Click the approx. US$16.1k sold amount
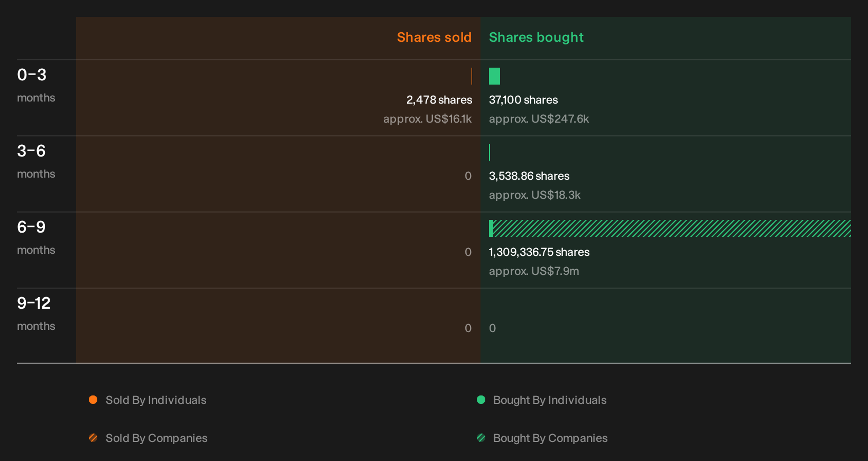The image size is (868, 461). coord(428,119)
